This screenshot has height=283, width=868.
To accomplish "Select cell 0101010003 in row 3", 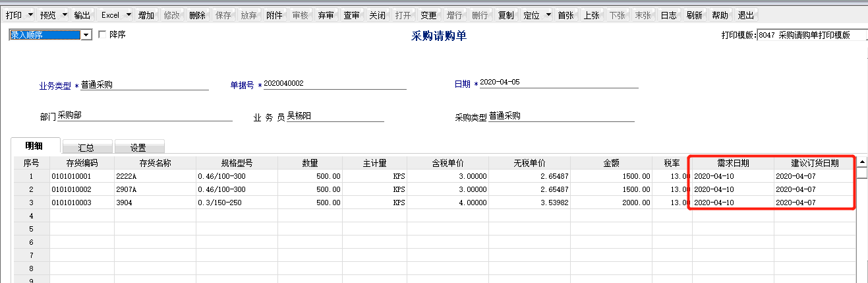I will click(82, 203).
